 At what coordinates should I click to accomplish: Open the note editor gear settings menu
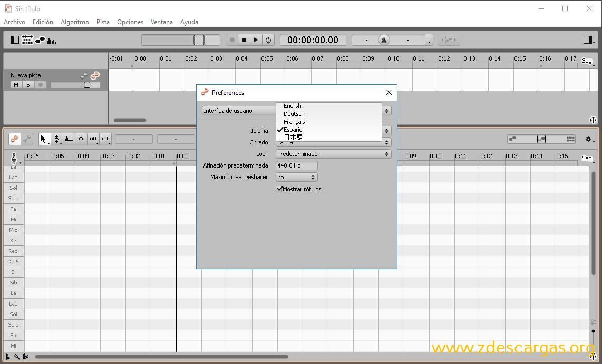click(x=590, y=139)
